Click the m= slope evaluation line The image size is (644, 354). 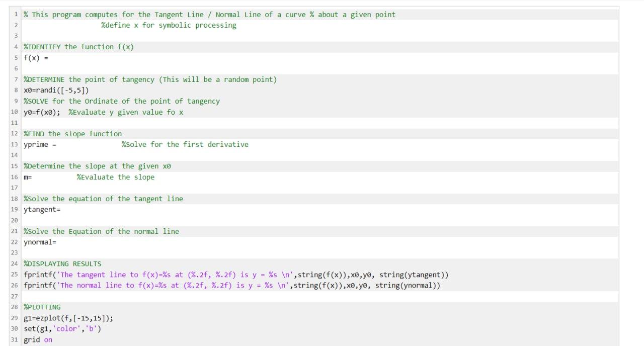(27, 177)
